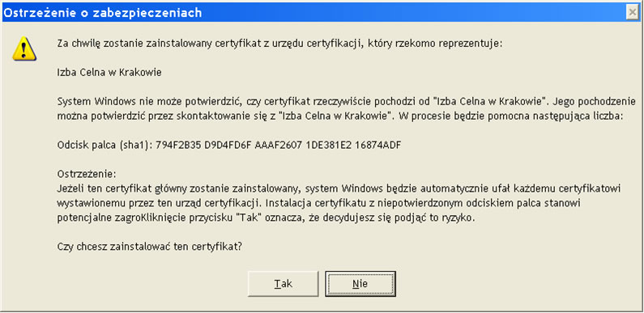The height and width of the screenshot is (313, 644).
Task: Click the question Czy chcesz zainstalować ten certyfikat
Action: 150,247
